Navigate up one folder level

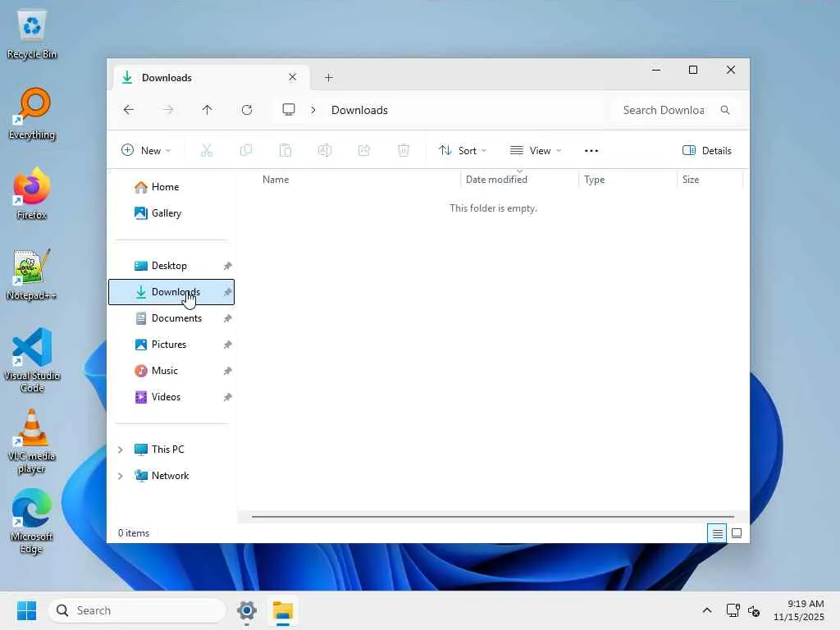click(208, 110)
